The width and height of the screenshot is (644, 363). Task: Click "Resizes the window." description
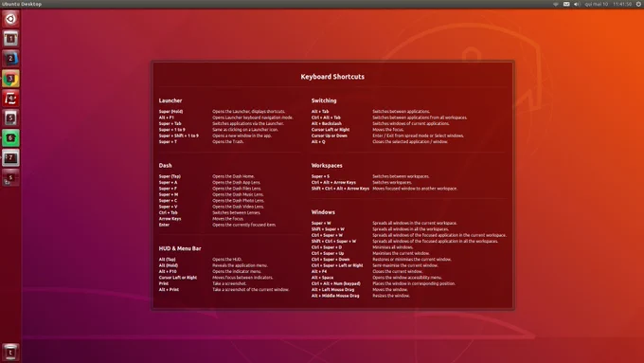pyautogui.click(x=391, y=296)
